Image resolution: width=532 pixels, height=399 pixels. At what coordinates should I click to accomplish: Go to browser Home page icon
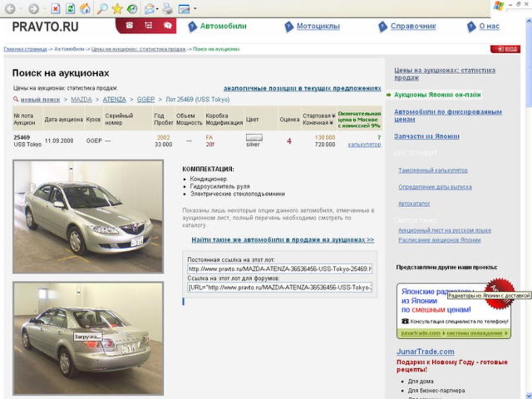(85, 8)
